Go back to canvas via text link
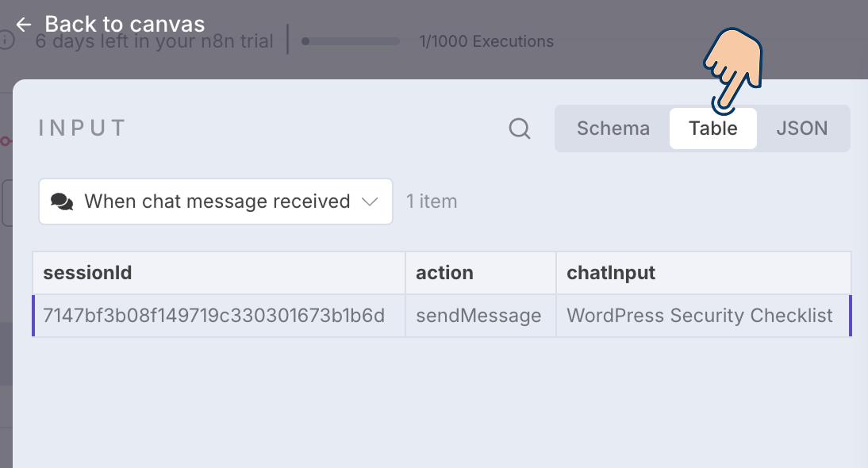The width and height of the screenshot is (868, 468). click(125, 25)
